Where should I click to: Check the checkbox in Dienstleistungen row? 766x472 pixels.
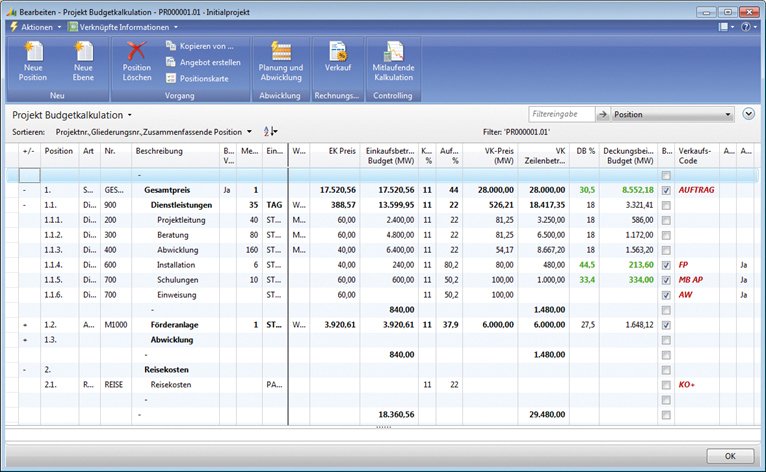[x=666, y=206]
